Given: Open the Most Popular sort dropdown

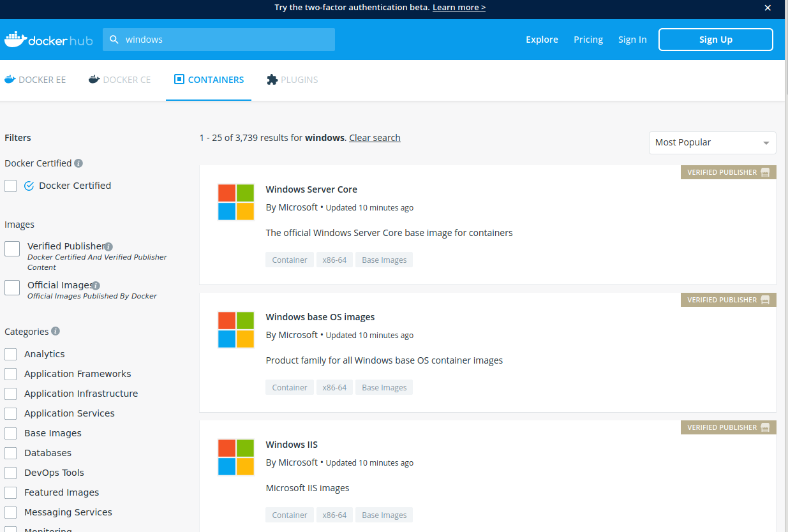Looking at the screenshot, I should coord(712,143).
